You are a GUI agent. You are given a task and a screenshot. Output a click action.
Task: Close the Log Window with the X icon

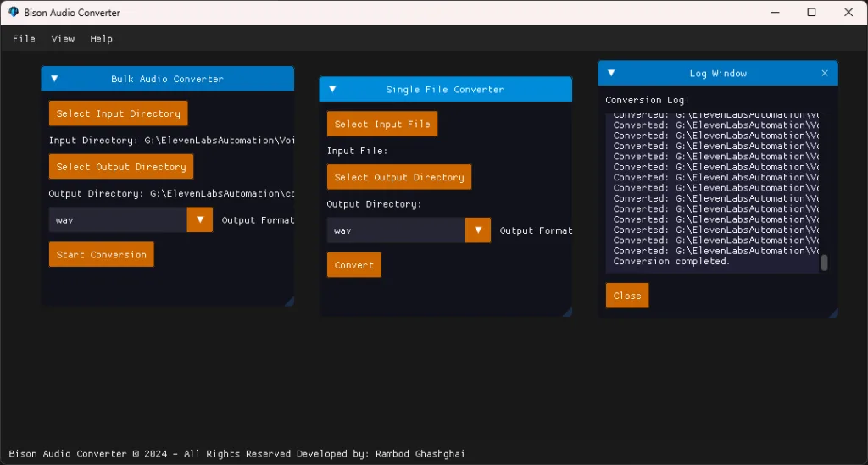pyautogui.click(x=825, y=73)
